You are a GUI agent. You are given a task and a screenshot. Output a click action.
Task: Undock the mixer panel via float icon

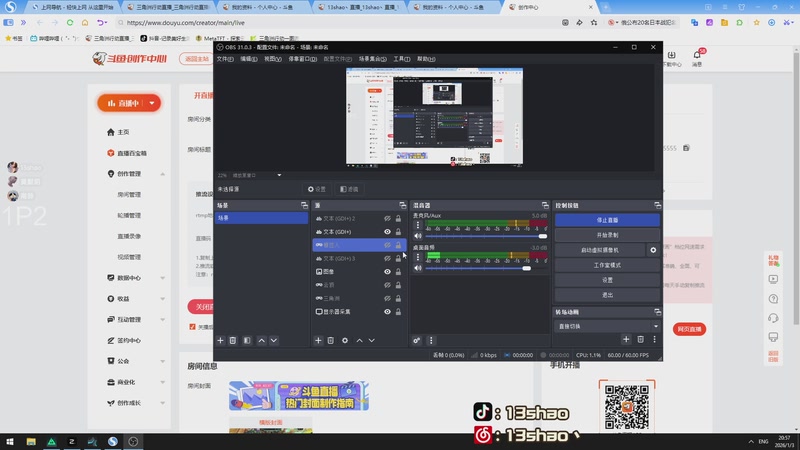click(x=545, y=205)
